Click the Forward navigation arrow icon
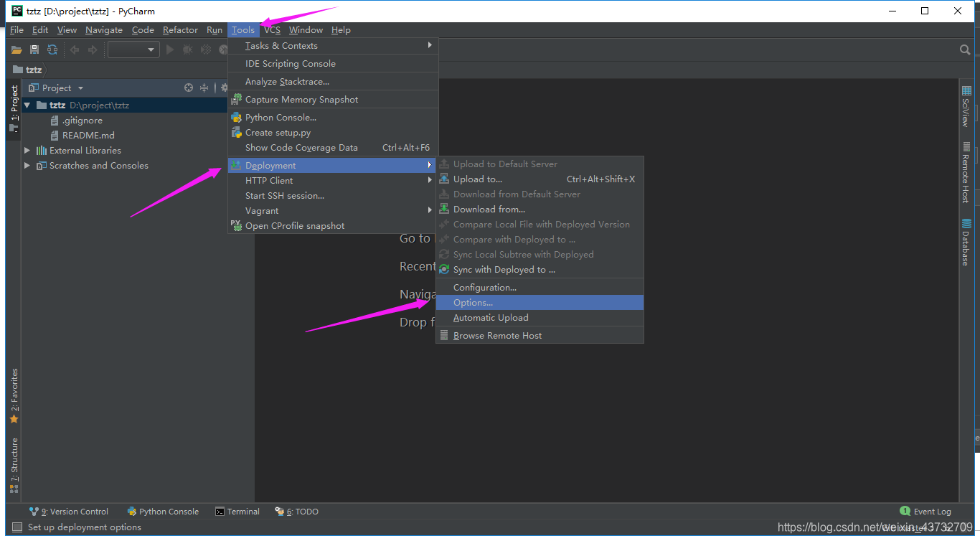 pos(93,50)
